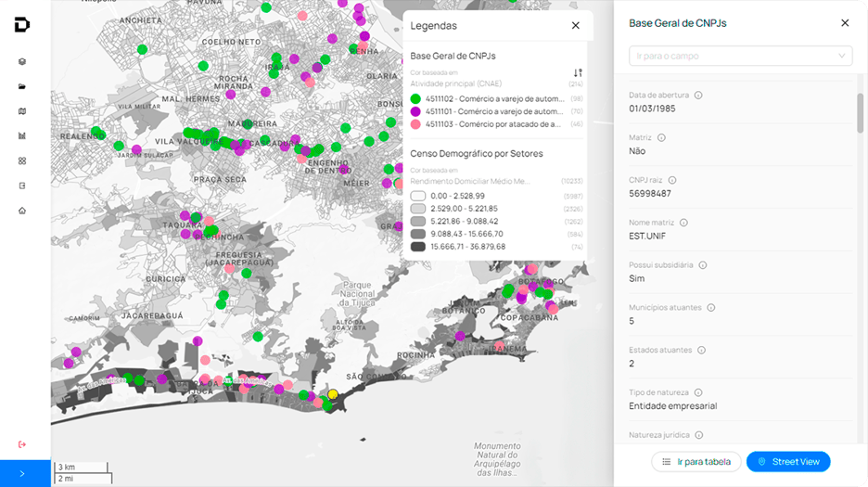Close the Base Geral de CNPJs panel
868x487 pixels.
[845, 22]
